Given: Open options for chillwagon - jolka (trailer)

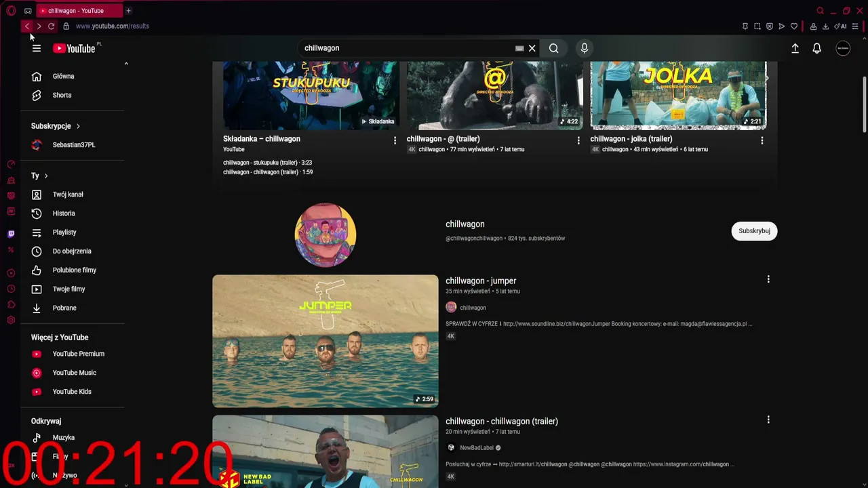Looking at the screenshot, I should point(762,140).
